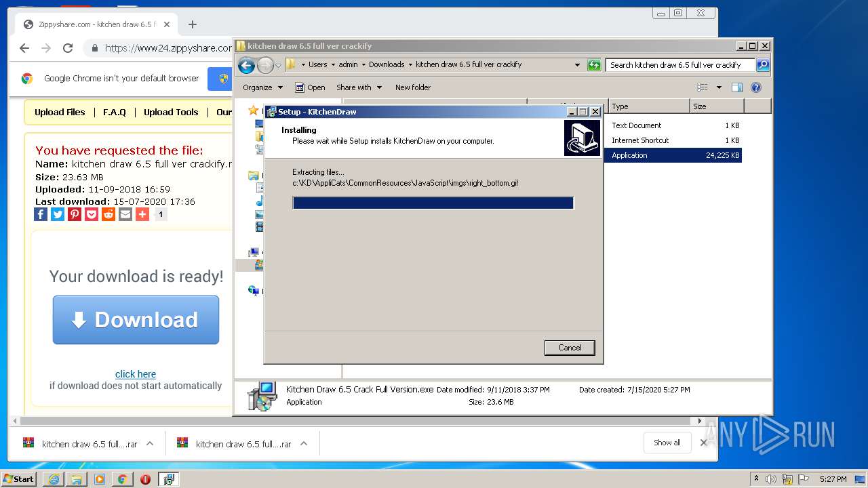
Task: Close the Chrome downloads bar
Action: 703,443
